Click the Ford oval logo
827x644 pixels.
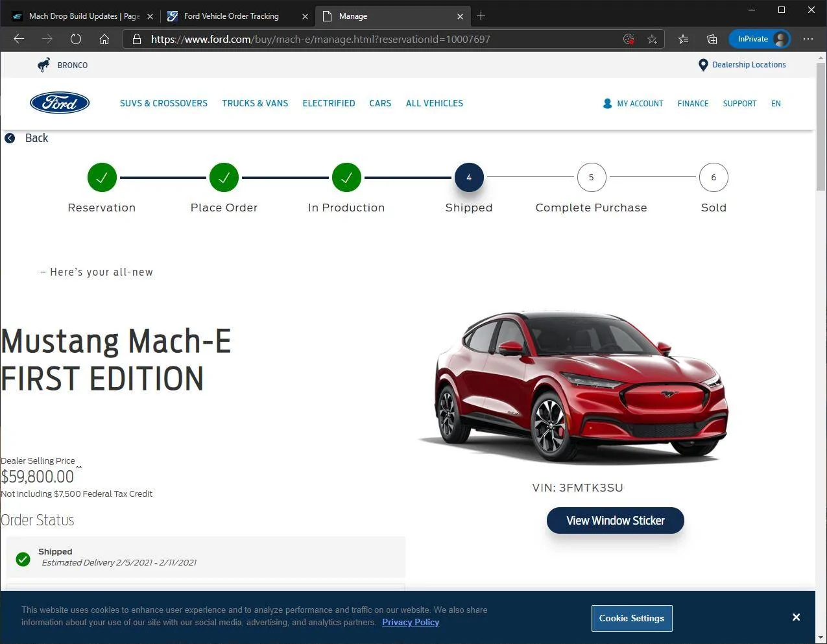[60, 103]
